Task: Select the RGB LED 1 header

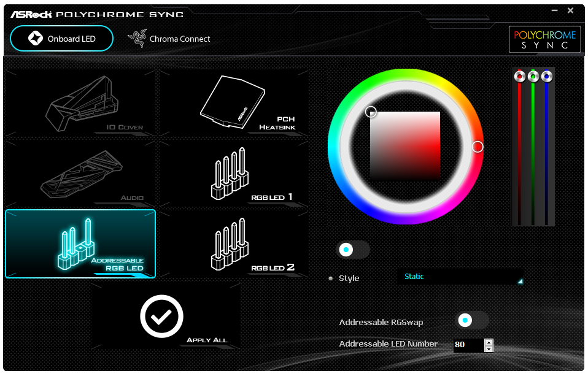Action: tap(233, 174)
